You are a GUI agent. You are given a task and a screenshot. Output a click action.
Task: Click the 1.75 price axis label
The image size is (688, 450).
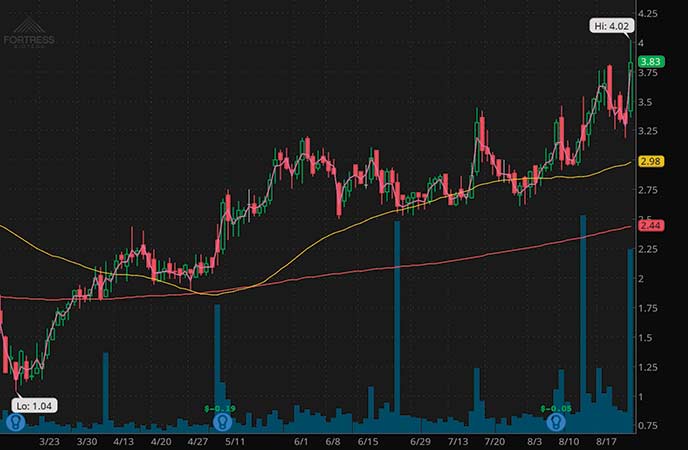(648, 308)
